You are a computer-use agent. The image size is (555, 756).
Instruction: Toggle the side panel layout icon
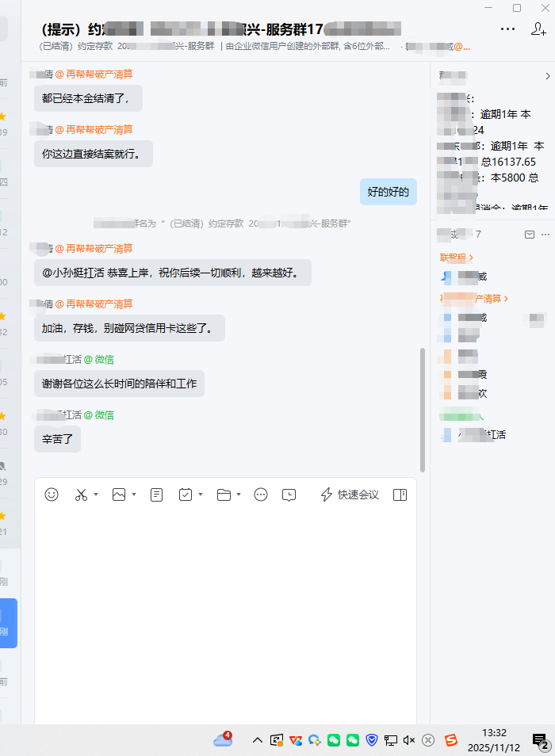point(400,494)
